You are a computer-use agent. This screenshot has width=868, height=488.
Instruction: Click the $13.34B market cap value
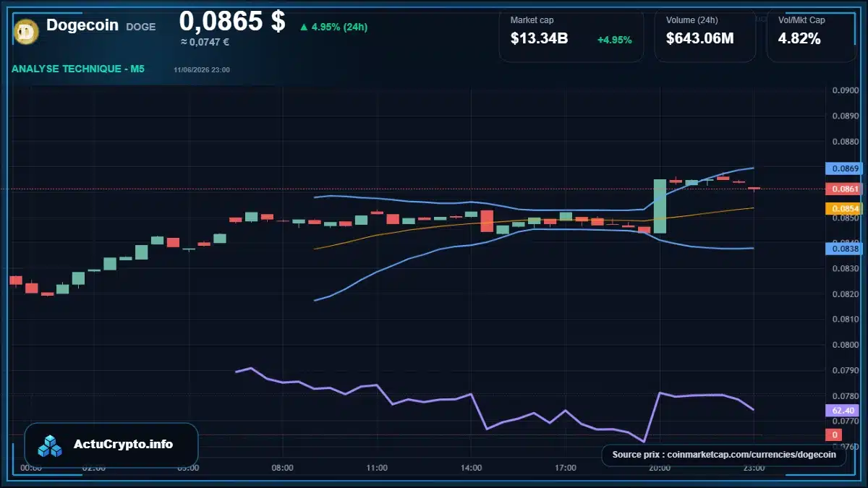[x=539, y=39]
